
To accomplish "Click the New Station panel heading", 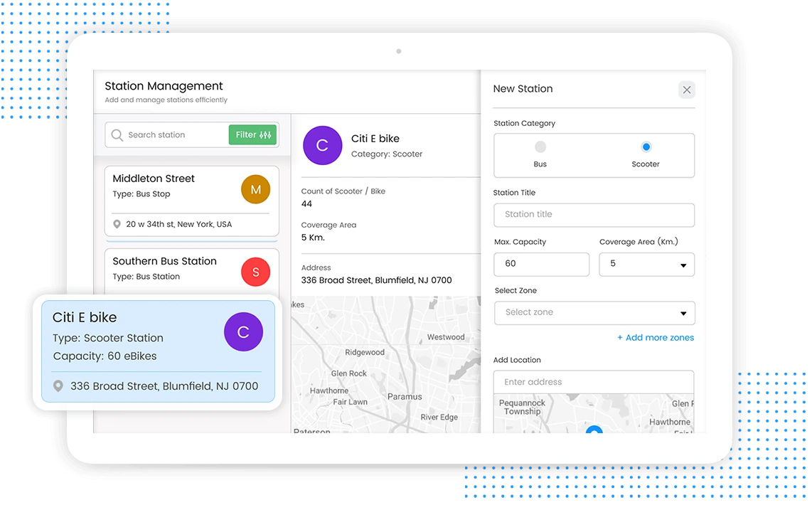I will click(x=523, y=89).
